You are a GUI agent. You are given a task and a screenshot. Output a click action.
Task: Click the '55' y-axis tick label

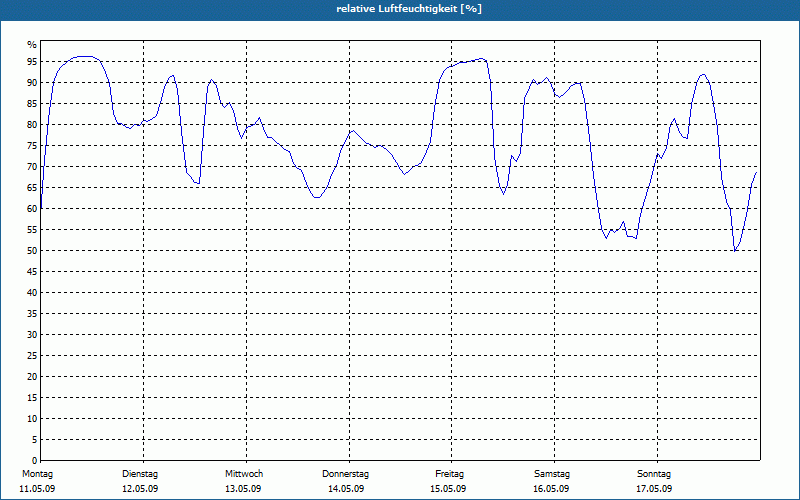tap(32, 230)
